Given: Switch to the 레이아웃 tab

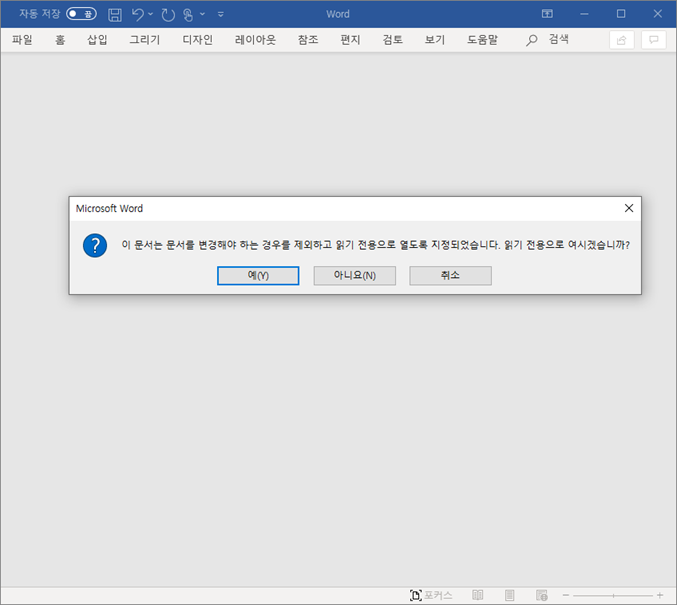Looking at the screenshot, I should (x=255, y=40).
